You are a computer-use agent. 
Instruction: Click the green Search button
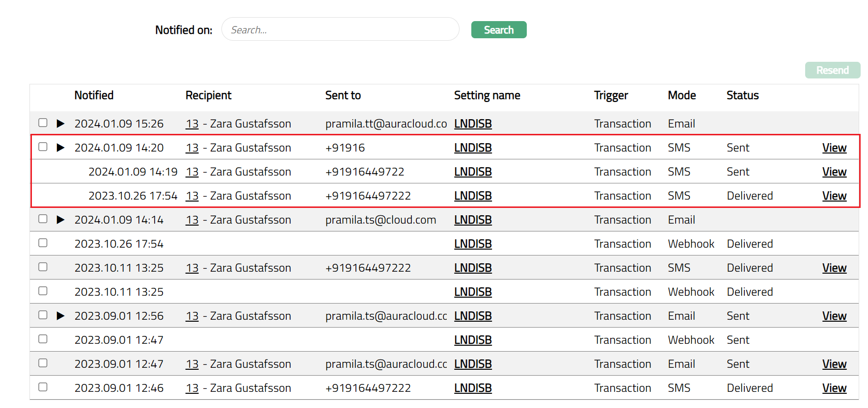click(x=498, y=30)
